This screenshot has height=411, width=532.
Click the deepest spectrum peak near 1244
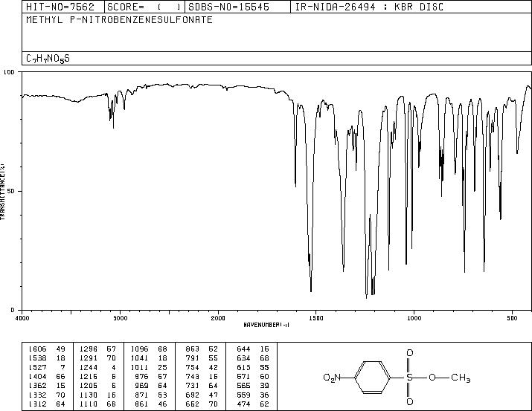click(366, 297)
